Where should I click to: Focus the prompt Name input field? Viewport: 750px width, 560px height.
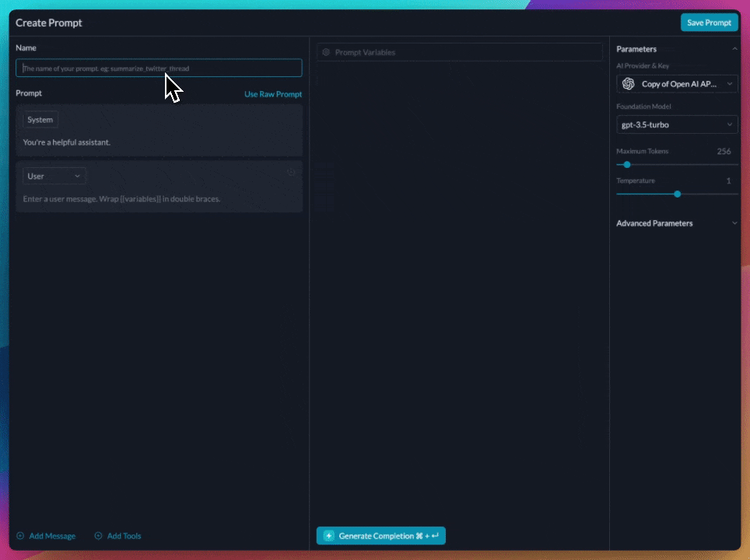pos(159,68)
